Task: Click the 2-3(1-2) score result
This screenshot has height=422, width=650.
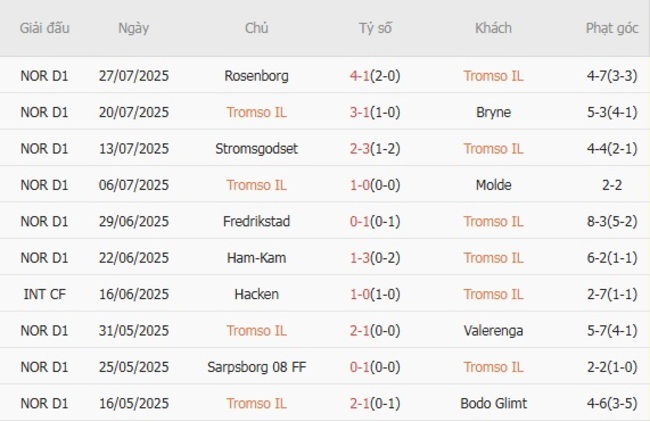Action: (x=376, y=148)
